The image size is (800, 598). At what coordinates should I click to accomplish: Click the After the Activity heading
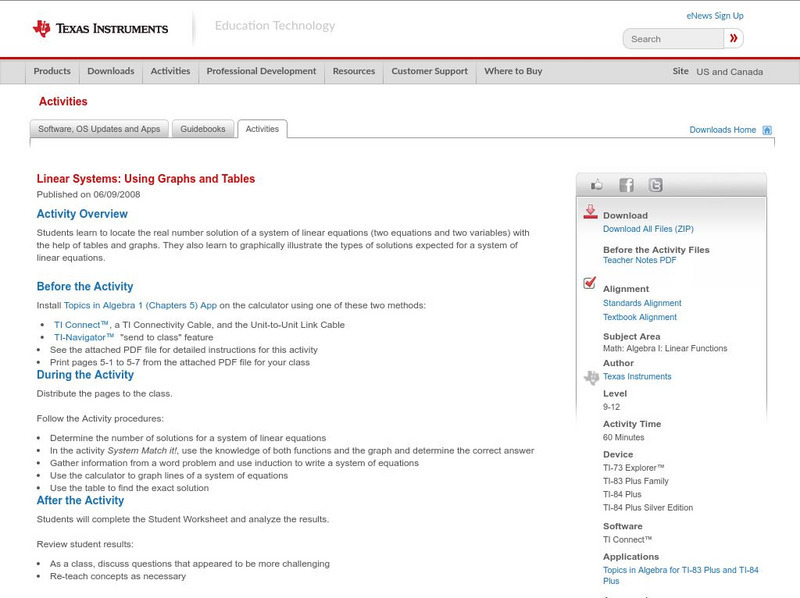tap(80, 501)
